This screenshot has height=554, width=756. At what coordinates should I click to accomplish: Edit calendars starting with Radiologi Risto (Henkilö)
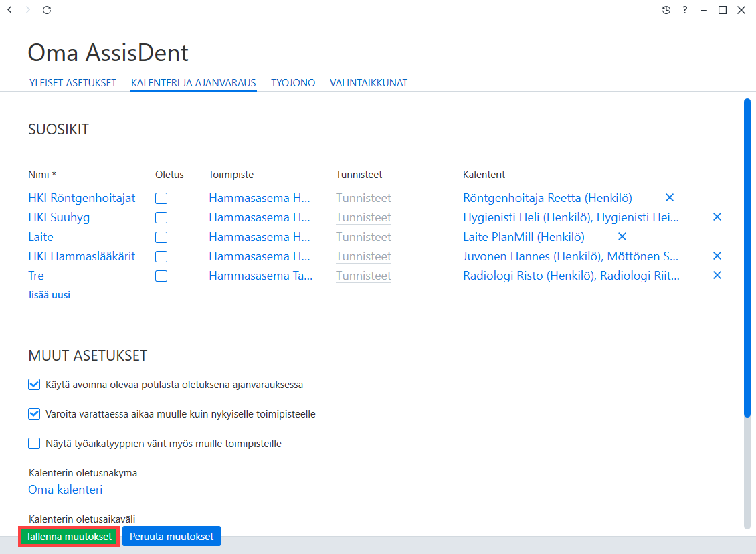[571, 276]
